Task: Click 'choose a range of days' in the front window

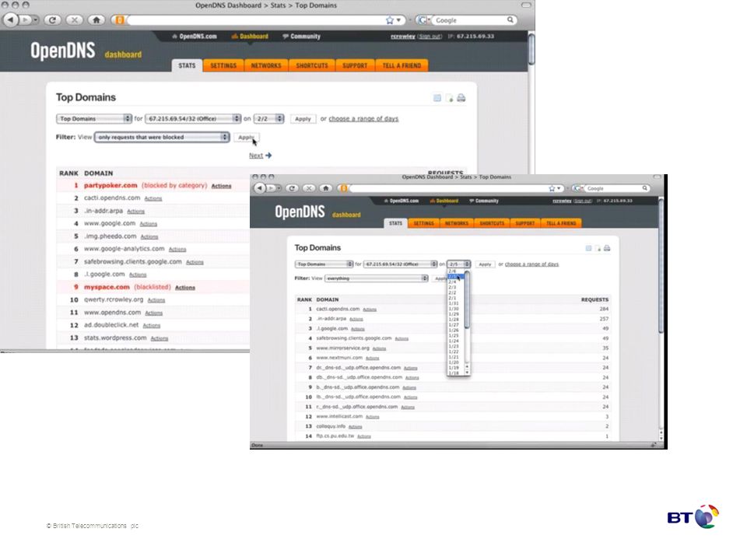Action: 531,264
